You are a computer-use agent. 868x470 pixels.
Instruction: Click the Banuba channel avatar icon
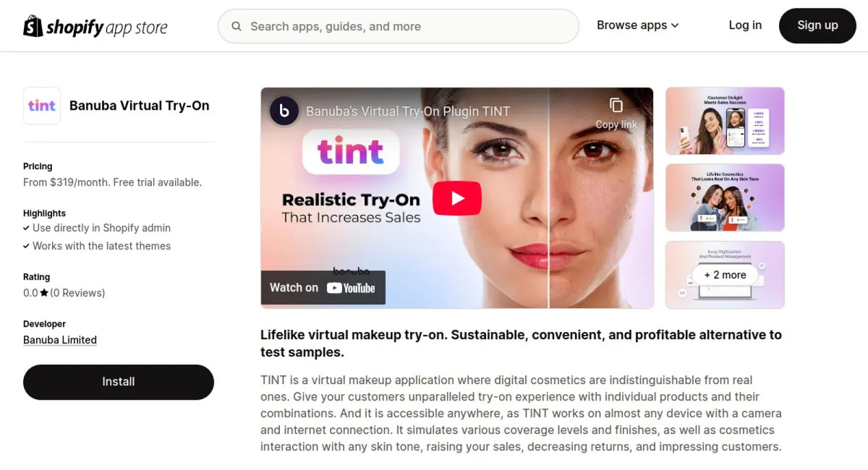click(284, 111)
